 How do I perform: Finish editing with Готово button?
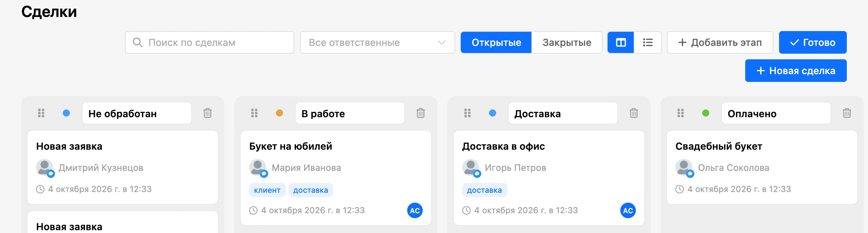pos(813,42)
